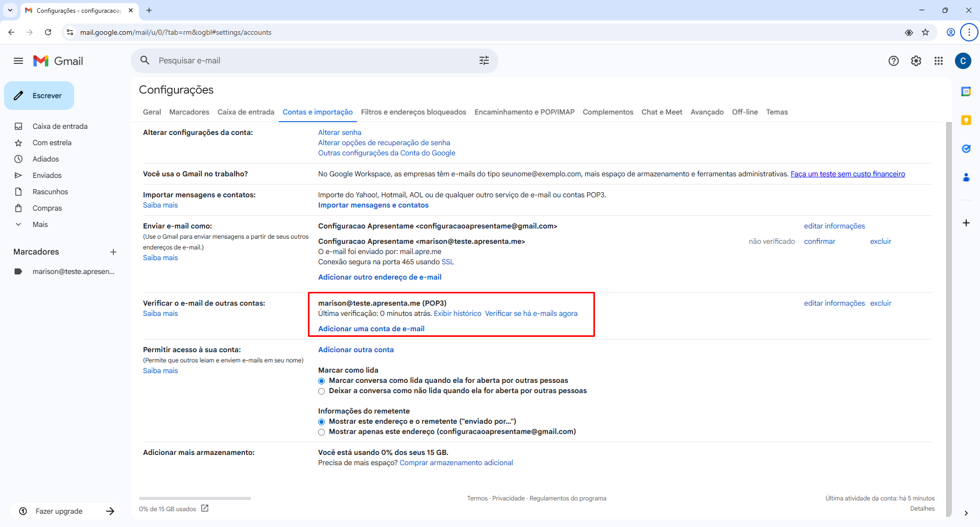980x527 pixels.
Task: Click the 'Pesquisar e-mail' search field
Action: click(x=306, y=61)
